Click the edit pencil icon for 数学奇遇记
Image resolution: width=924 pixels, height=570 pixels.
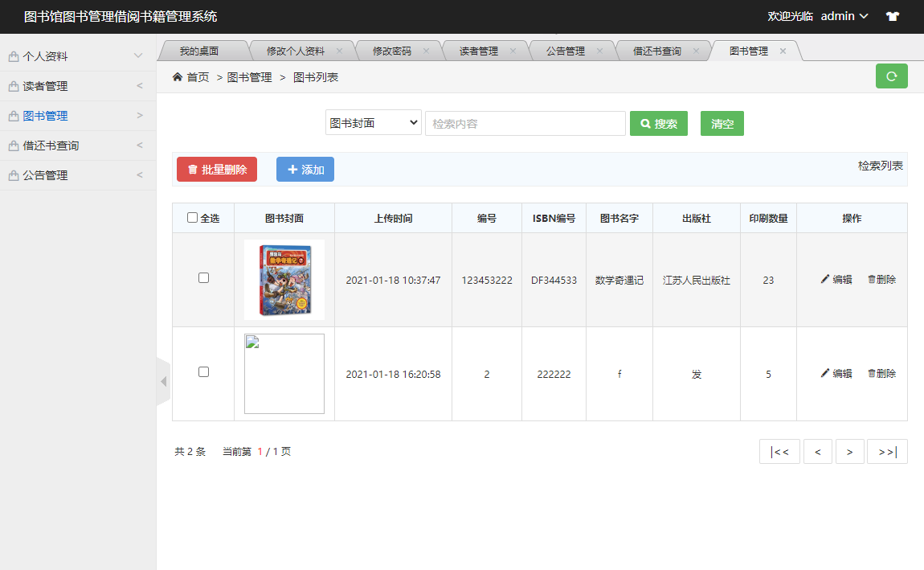click(824, 280)
